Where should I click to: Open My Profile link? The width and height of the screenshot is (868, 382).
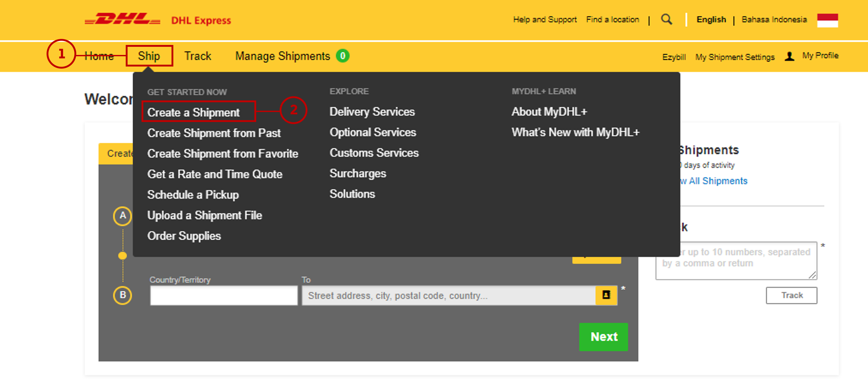pos(820,55)
